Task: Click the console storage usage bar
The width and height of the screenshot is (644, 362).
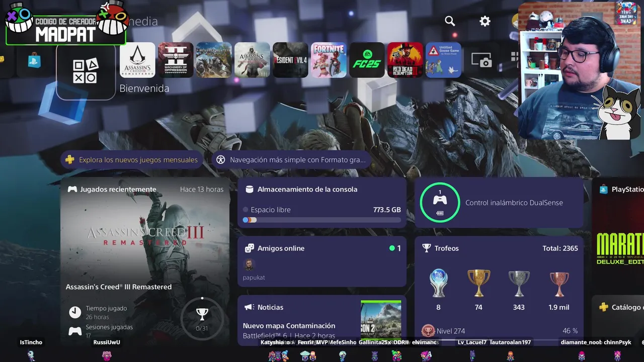Action: 322,220
